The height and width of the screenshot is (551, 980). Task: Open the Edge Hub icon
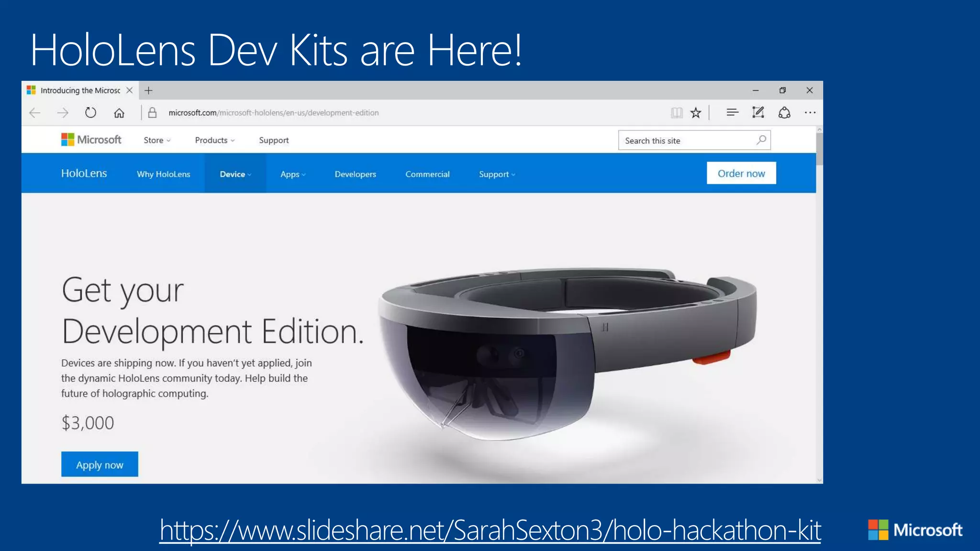[732, 113]
